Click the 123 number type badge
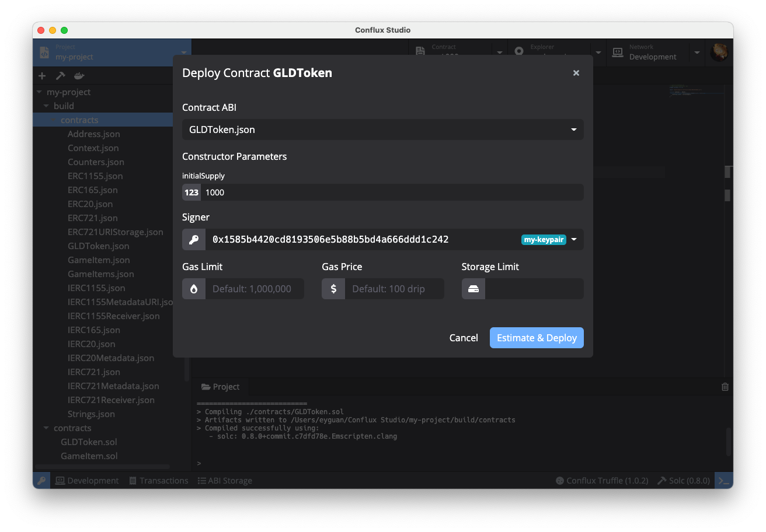The image size is (766, 532). tap(191, 192)
